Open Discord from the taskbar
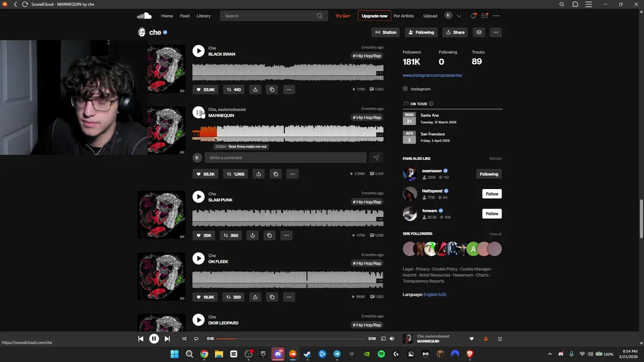Viewport: 644px width, 362px height. point(278,354)
